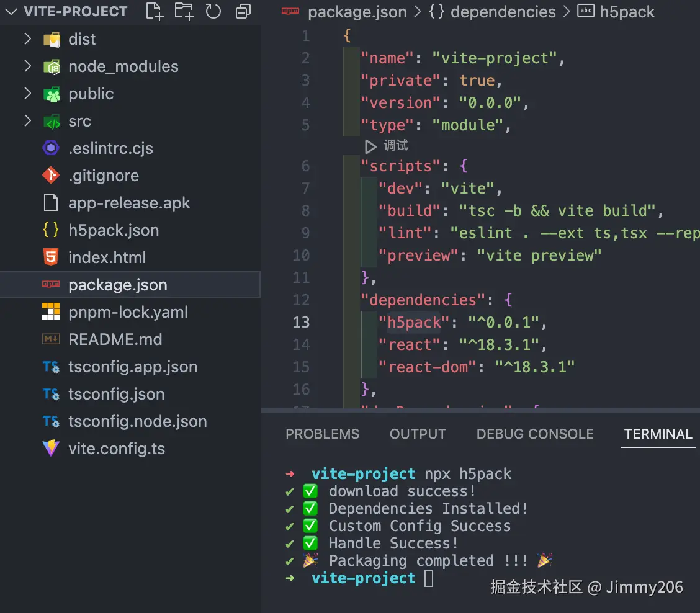Select the TERMINAL tab
Image resolution: width=700 pixels, height=613 pixels.
[658, 434]
